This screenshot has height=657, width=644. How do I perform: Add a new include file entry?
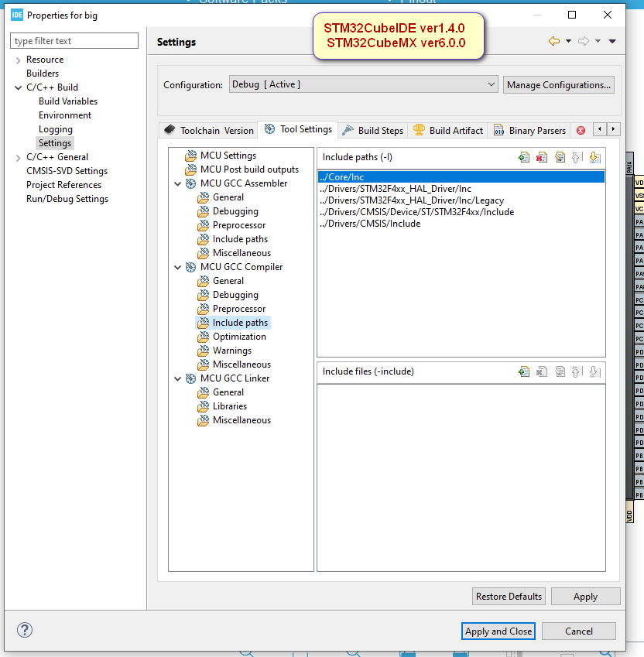click(524, 371)
